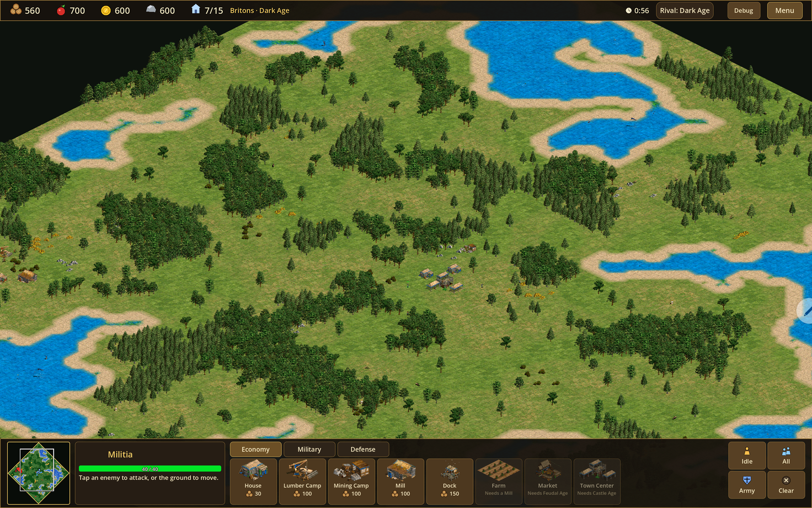
Task: Click the food resource icon
Action: [61, 10]
